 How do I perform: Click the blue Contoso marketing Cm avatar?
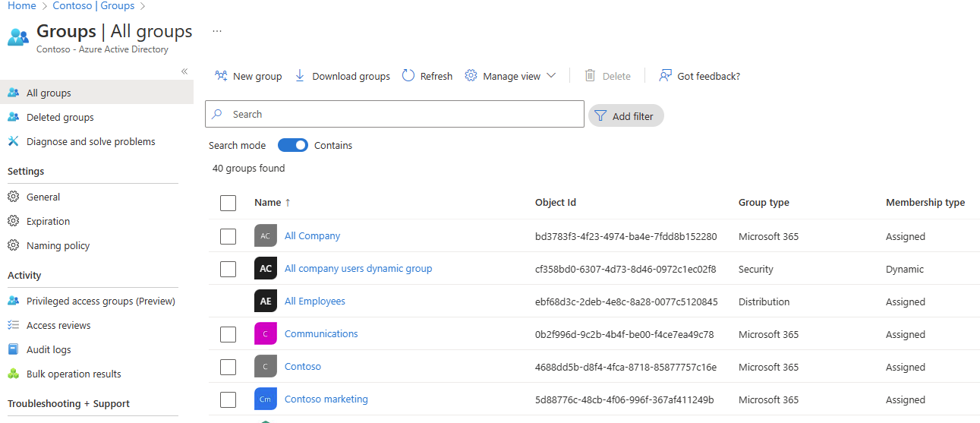(265, 399)
